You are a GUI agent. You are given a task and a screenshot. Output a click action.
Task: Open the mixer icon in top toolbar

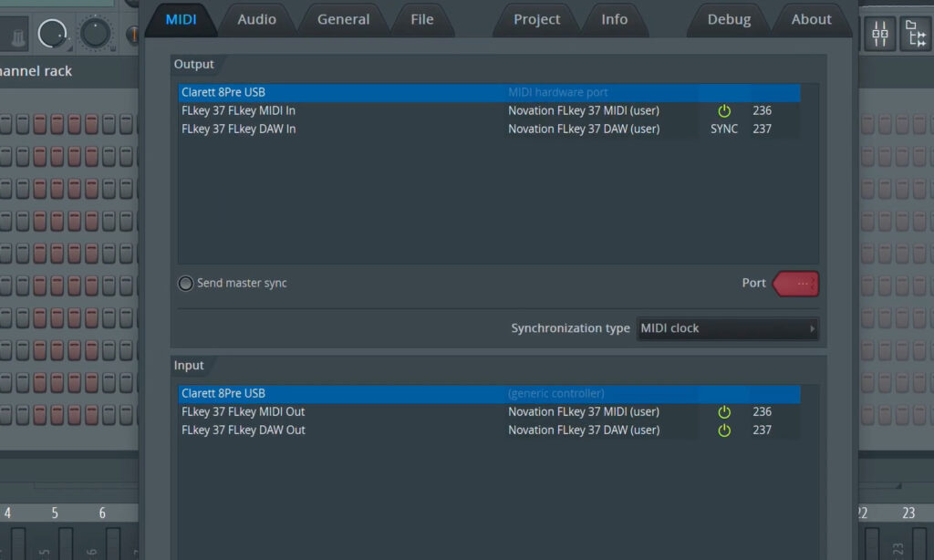click(880, 34)
